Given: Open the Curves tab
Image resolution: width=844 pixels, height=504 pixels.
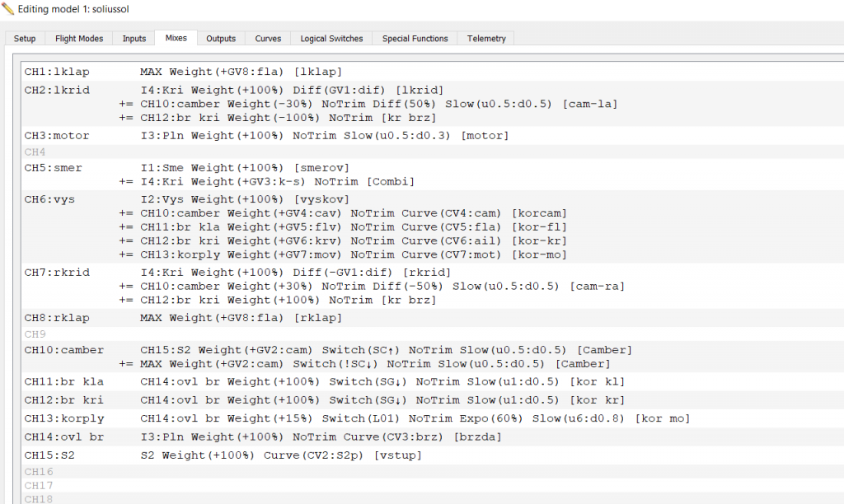Looking at the screenshot, I should 268,39.
